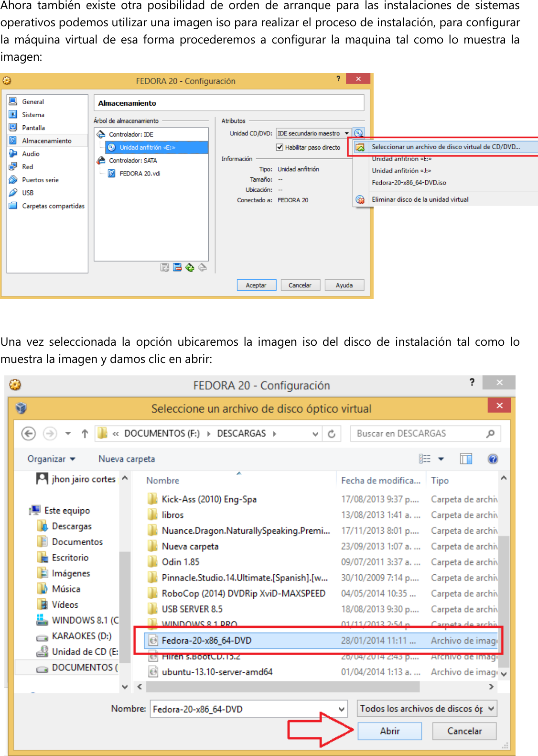Refresh the DESCARGAS folder
538x756 pixels.
[332, 434]
